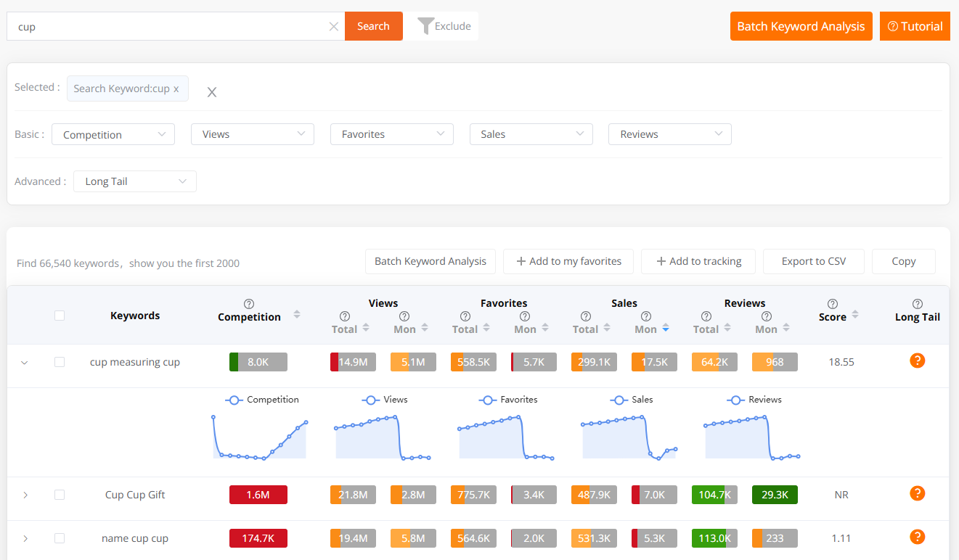Click the Export to CSV button
This screenshot has height=560, width=959.
coord(813,261)
